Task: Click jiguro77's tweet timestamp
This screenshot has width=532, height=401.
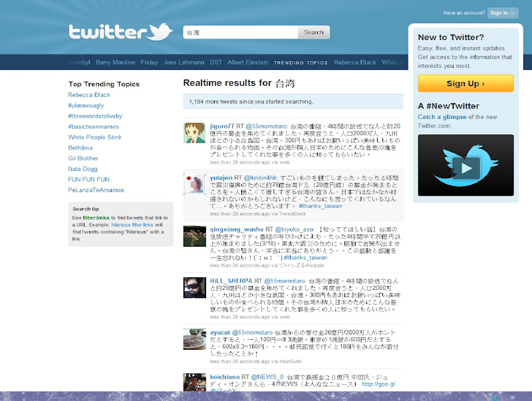Action: tap(239, 162)
